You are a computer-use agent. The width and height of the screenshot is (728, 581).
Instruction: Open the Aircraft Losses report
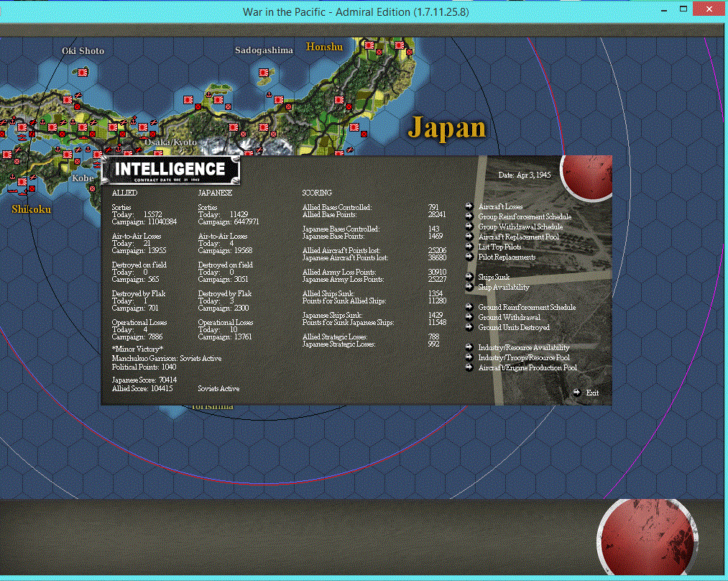(500, 206)
